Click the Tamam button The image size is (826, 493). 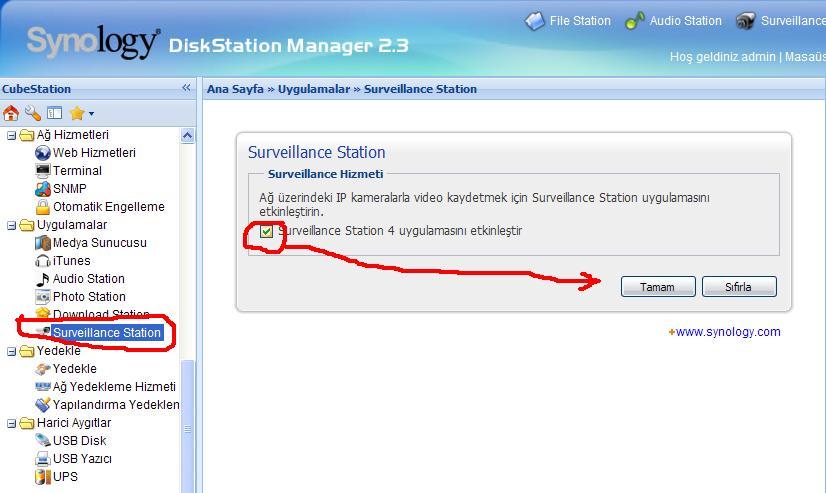point(657,287)
